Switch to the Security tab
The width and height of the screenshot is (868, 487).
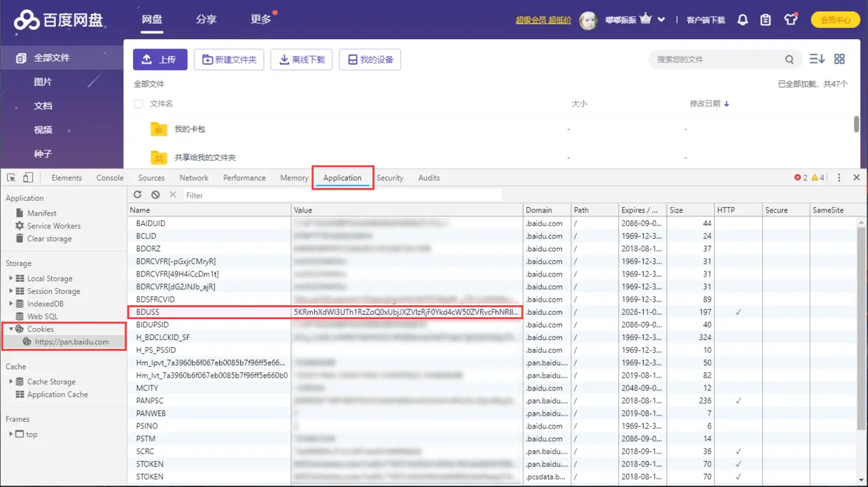[x=390, y=178]
